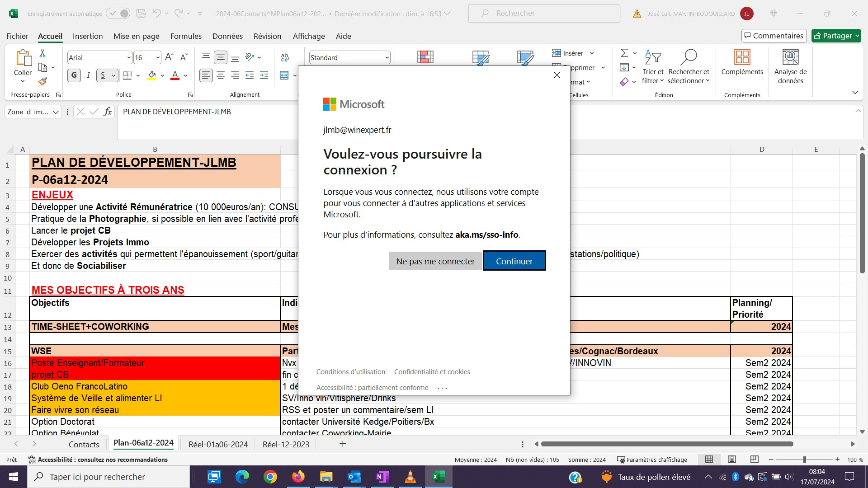This screenshot has height=488, width=868.
Task: Click the increase indent icon
Action: [x=264, y=75]
